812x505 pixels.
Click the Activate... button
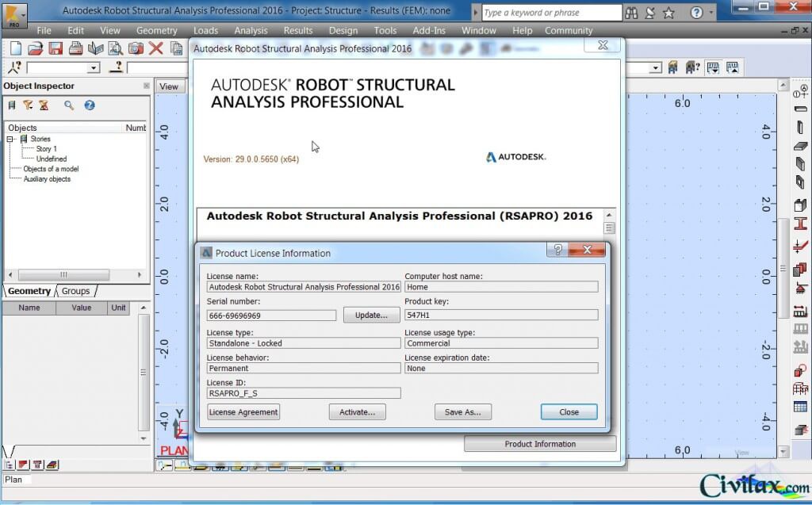(x=358, y=412)
